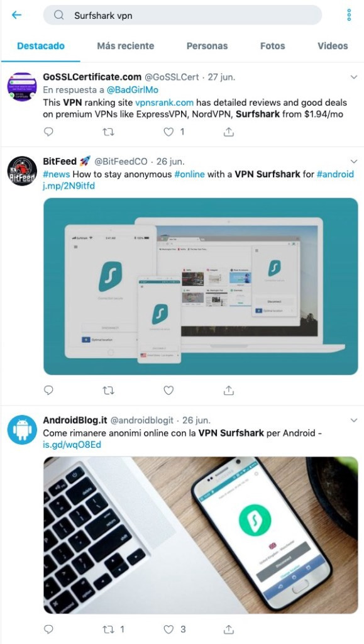Click the back arrow icon
This screenshot has height=644, width=364.
tap(16, 15)
